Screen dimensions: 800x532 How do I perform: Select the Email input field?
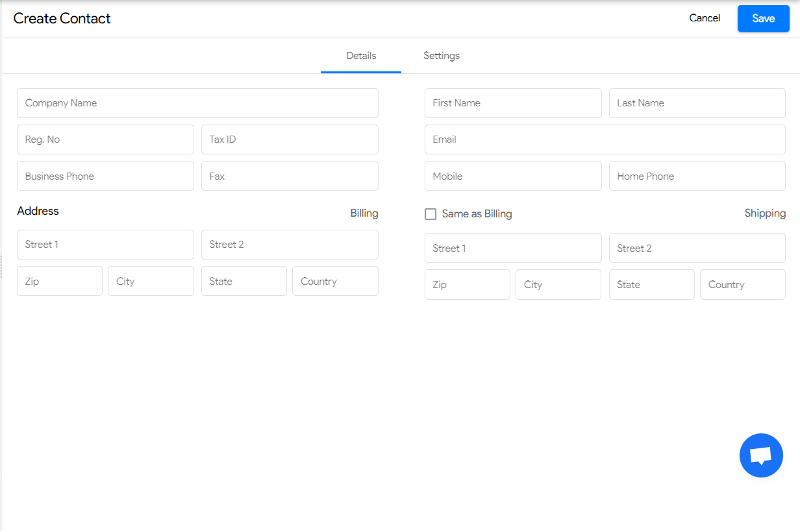pyautogui.click(x=605, y=139)
